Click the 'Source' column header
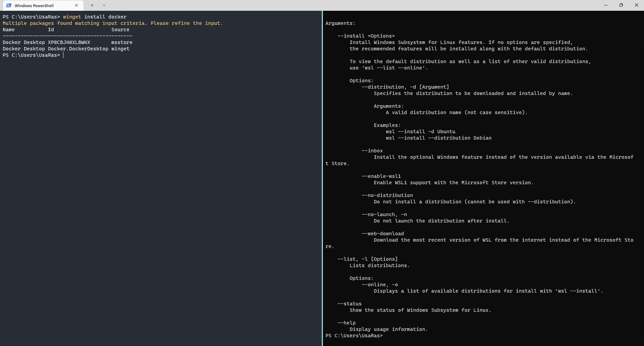This screenshot has width=644, height=346. pyautogui.click(x=120, y=30)
